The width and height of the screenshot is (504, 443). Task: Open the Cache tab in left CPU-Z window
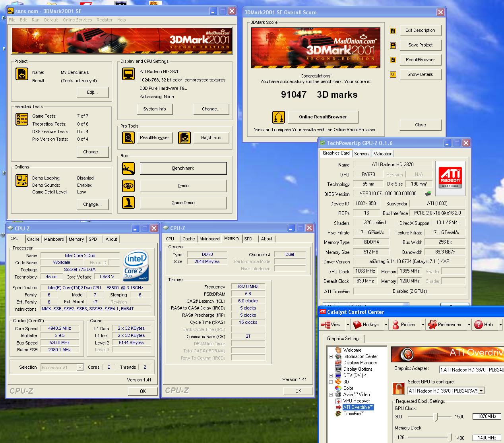click(33, 239)
